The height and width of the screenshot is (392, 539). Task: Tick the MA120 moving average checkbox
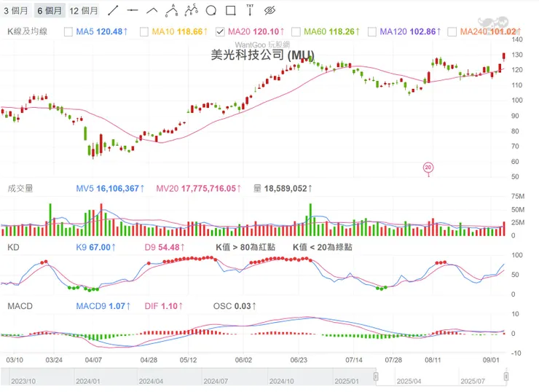click(372, 32)
